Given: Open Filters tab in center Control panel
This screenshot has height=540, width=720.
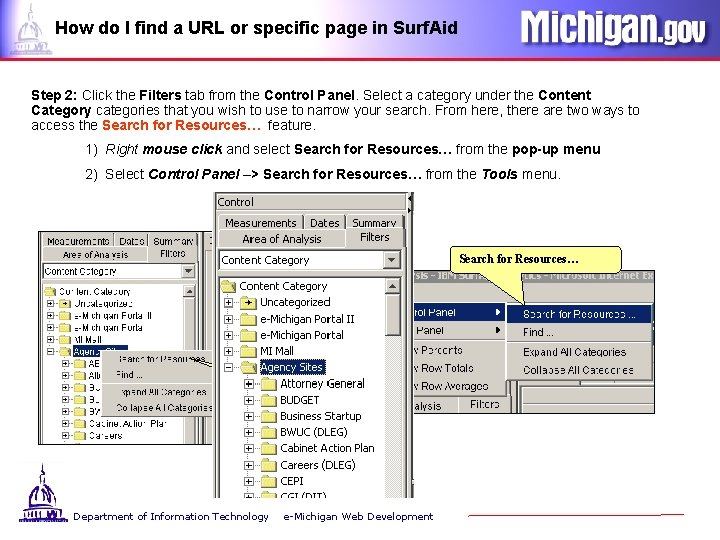Looking at the screenshot, I should coord(374,237).
